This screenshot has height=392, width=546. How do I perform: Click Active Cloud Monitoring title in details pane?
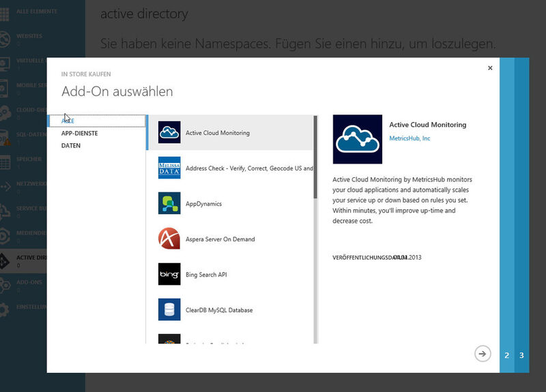pyautogui.click(x=428, y=125)
